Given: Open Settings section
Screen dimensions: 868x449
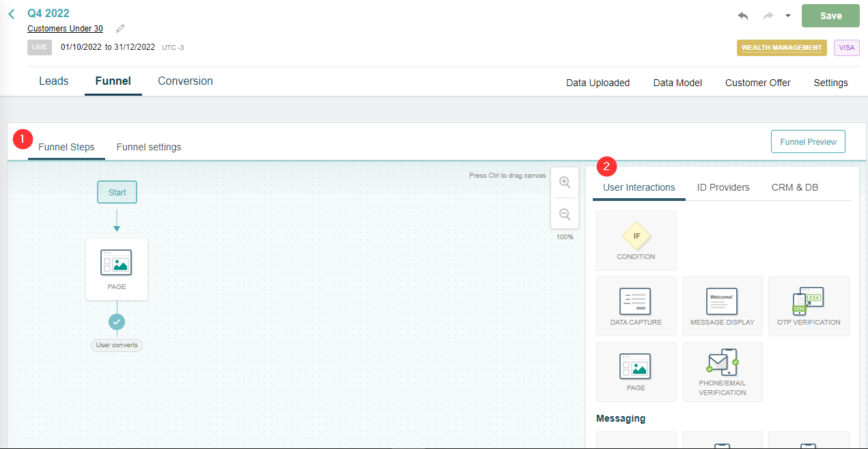Looking at the screenshot, I should (830, 83).
